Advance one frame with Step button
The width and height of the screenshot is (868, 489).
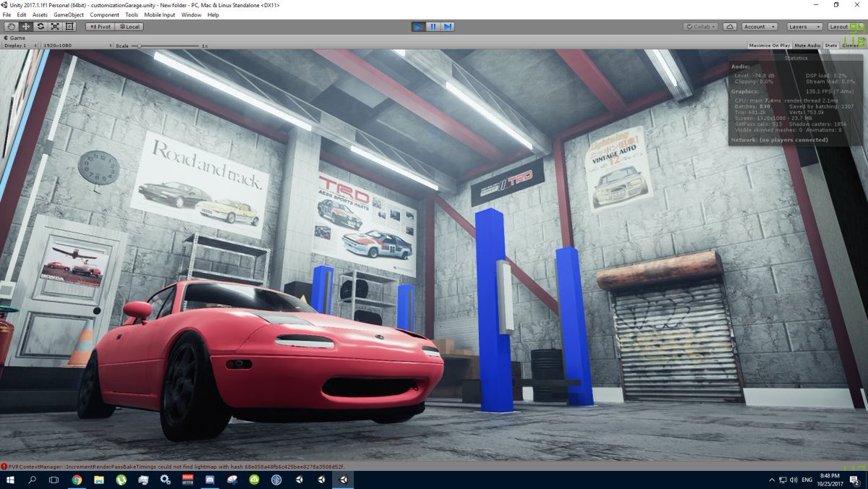pos(448,27)
